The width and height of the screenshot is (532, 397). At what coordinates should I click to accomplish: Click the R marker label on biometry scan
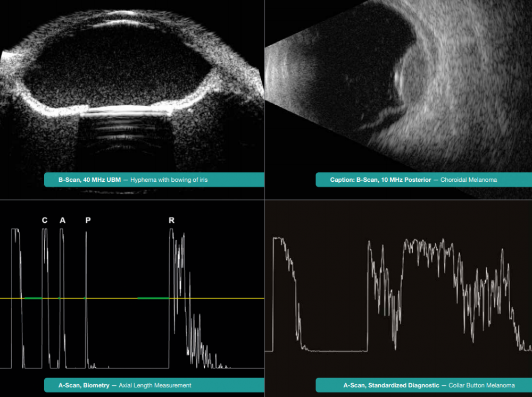pyautogui.click(x=171, y=221)
